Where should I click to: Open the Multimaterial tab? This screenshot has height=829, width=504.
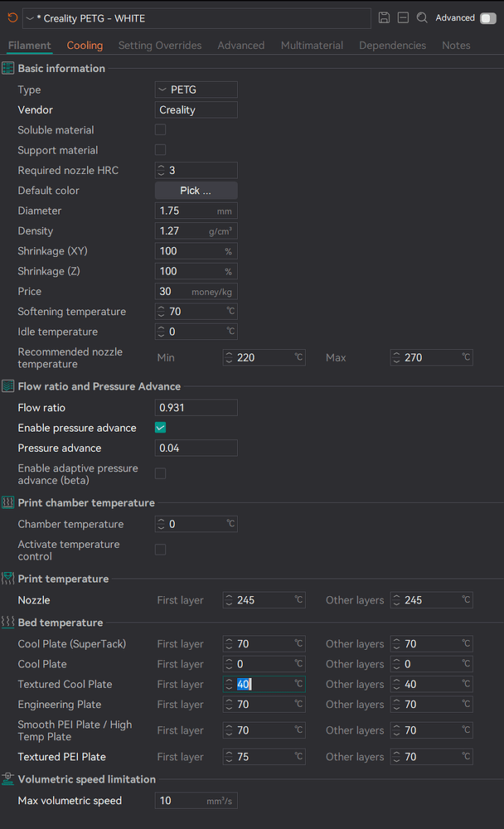312,46
